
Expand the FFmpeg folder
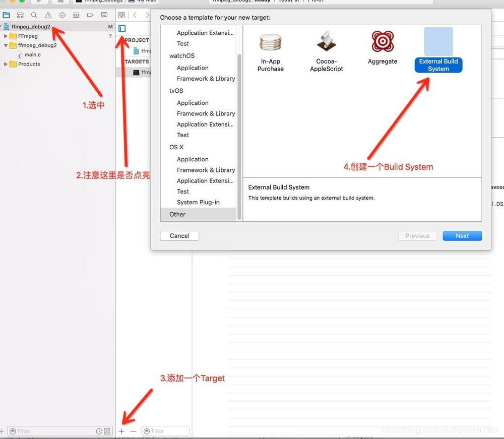(x=6, y=36)
